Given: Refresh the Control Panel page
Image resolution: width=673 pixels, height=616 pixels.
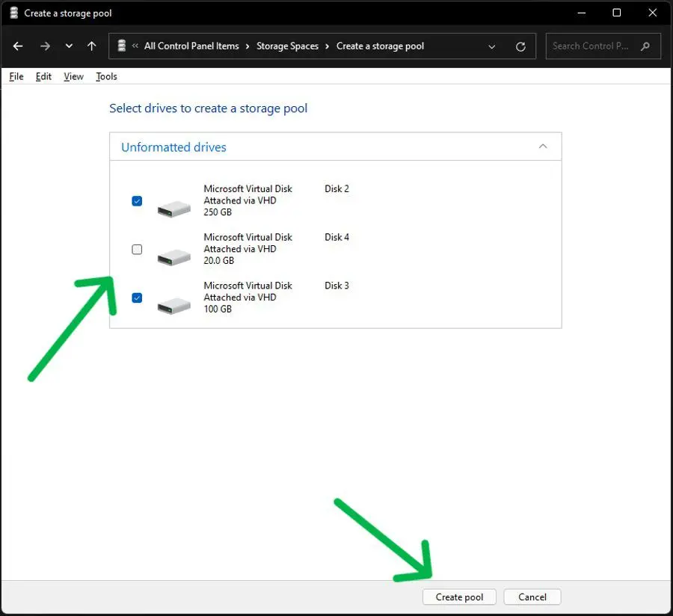Looking at the screenshot, I should click(x=520, y=46).
